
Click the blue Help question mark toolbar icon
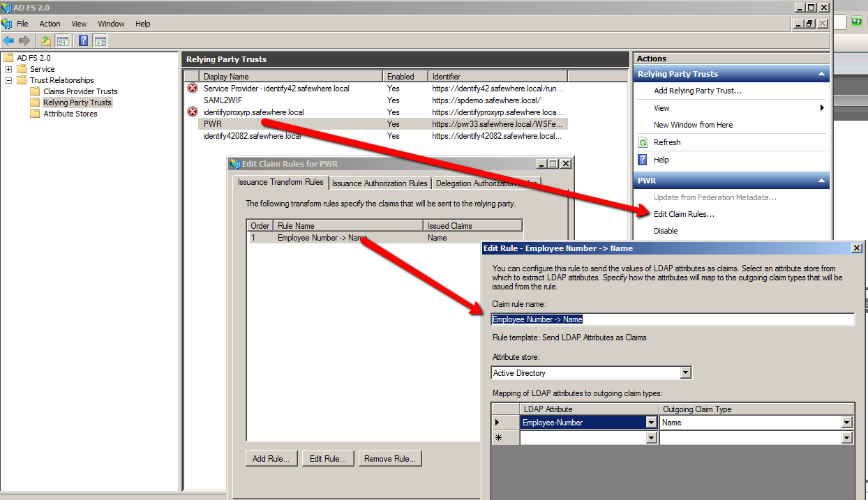[x=83, y=40]
